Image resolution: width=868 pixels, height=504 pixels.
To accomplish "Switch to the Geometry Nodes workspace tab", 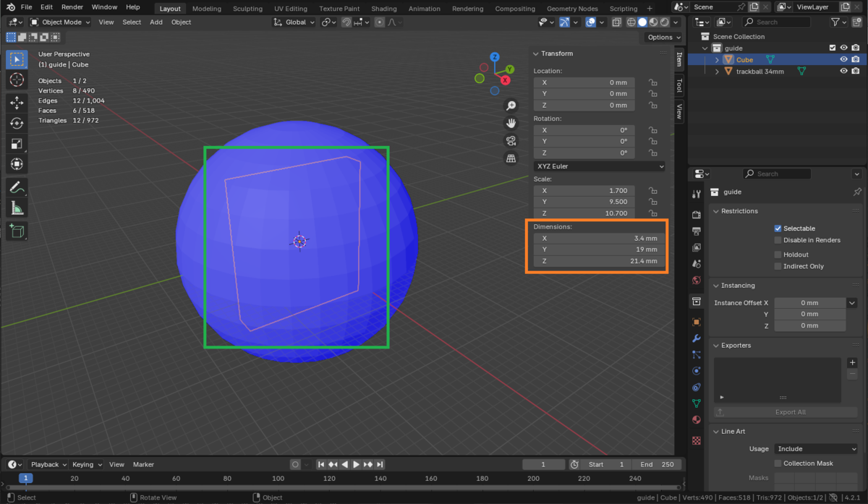I will 572,9.
